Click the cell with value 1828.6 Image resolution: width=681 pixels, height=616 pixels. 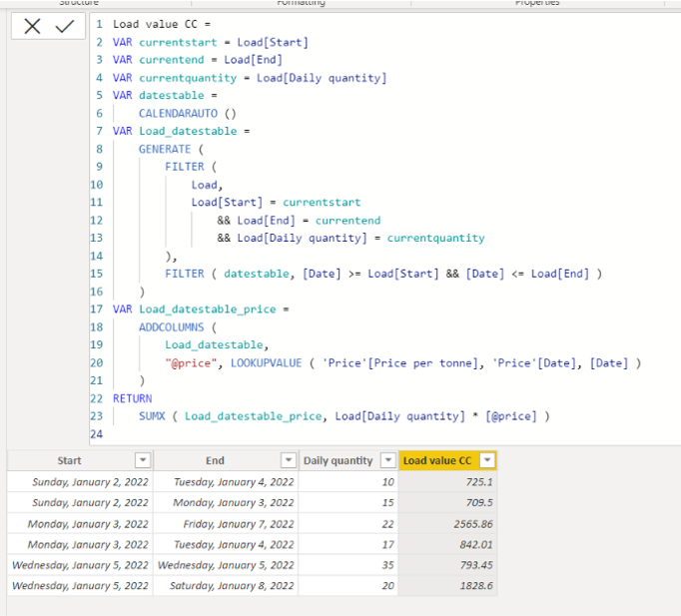447,586
